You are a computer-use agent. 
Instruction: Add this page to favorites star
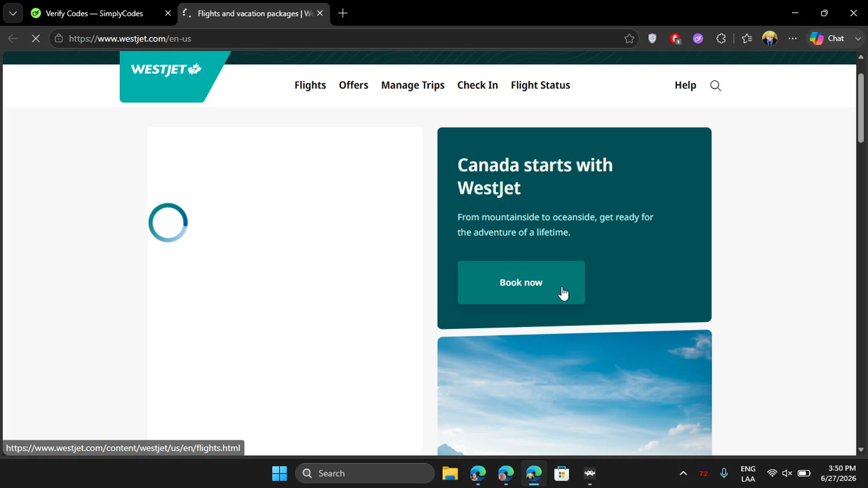[630, 39]
